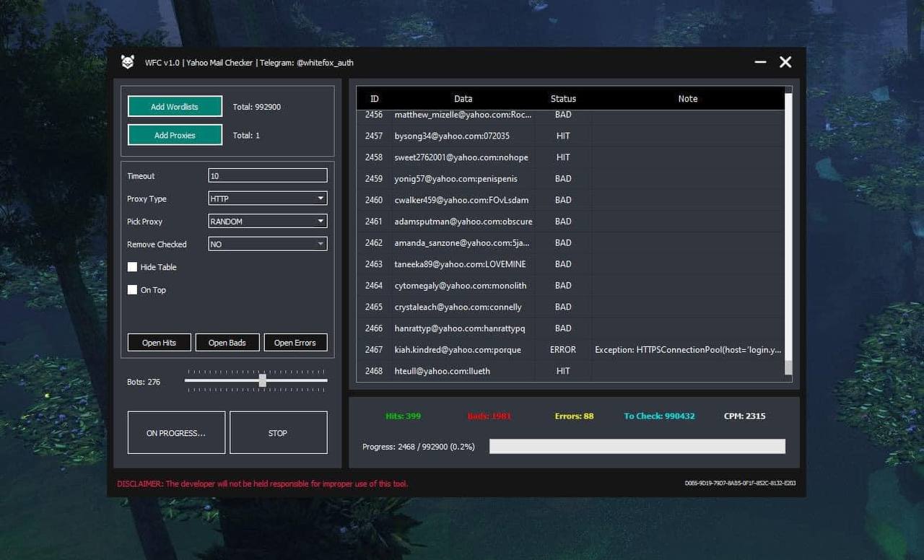Click the license key text at bottom right
The image size is (924, 560).
pos(741,484)
